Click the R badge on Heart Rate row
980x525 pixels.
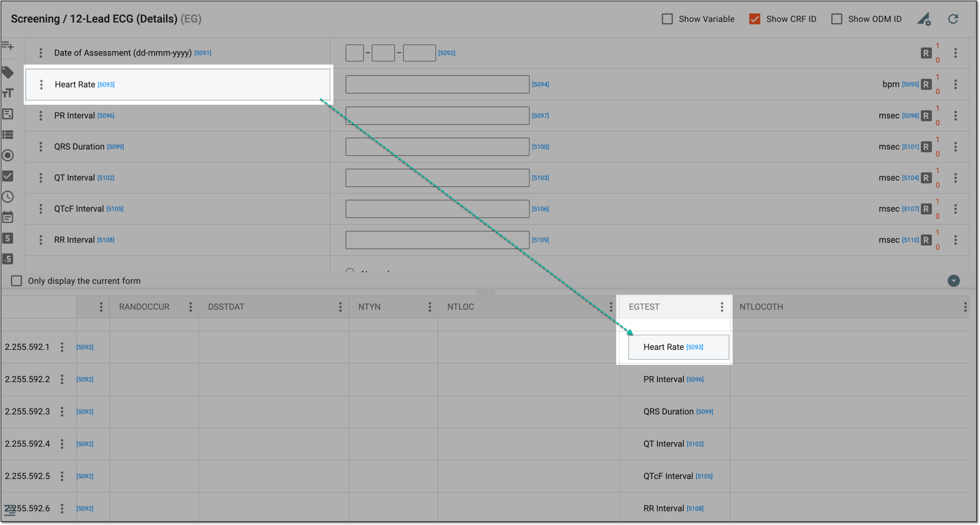click(x=926, y=84)
